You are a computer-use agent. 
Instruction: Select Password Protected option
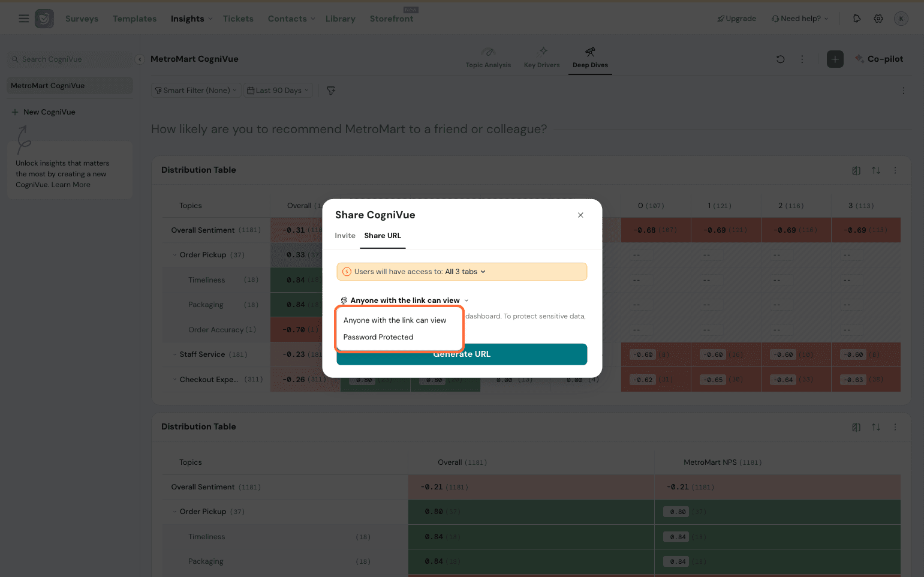(x=378, y=337)
